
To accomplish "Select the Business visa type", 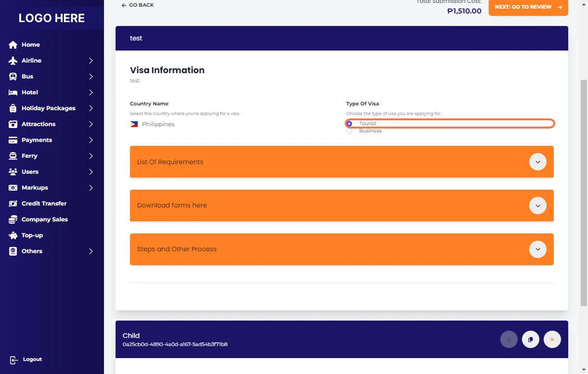I will pyautogui.click(x=350, y=131).
